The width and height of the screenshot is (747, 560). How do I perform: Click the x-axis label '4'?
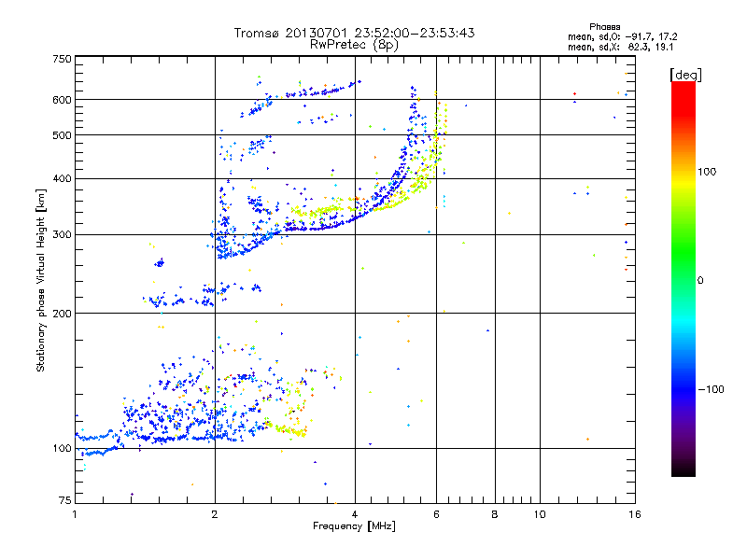point(355,514)
